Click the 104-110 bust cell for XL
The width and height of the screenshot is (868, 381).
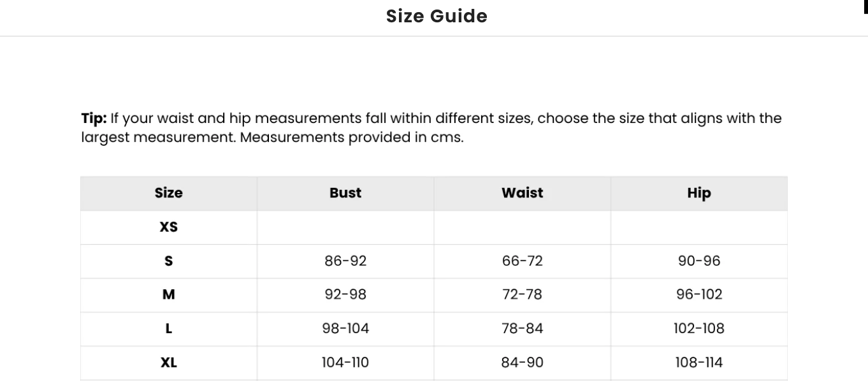coord(345,363)
